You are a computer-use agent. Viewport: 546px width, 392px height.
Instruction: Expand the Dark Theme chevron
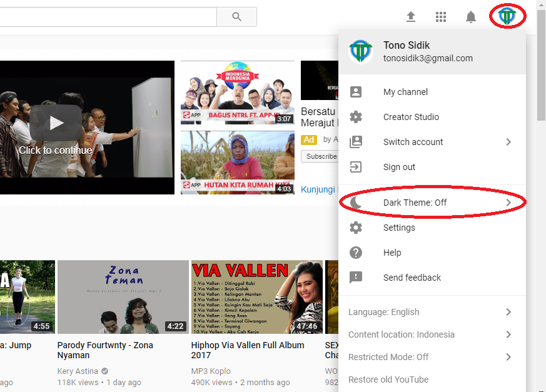point(508,203)
